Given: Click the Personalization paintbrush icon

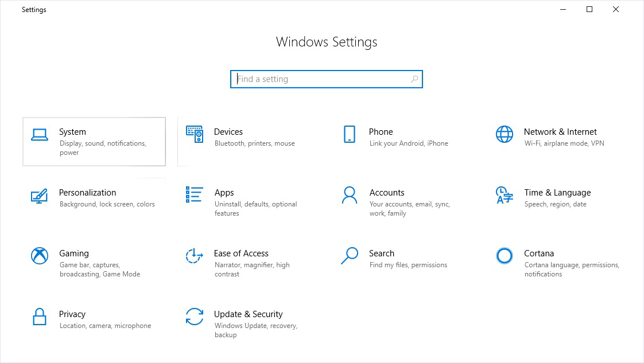Looking at the screenshot, I should point(40,196).
